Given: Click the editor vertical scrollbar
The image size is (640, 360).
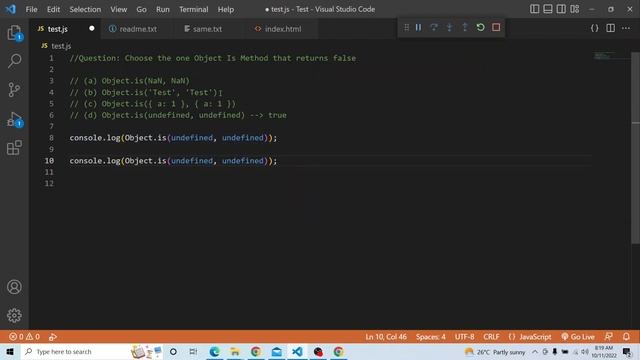Looking at the screenshot, I should [636, 148].
